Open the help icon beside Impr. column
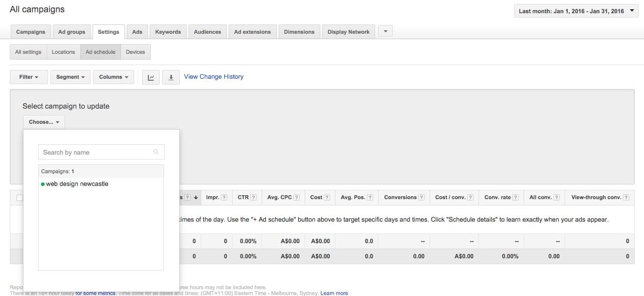Viewport: 644px width, 296px height. 225,197
